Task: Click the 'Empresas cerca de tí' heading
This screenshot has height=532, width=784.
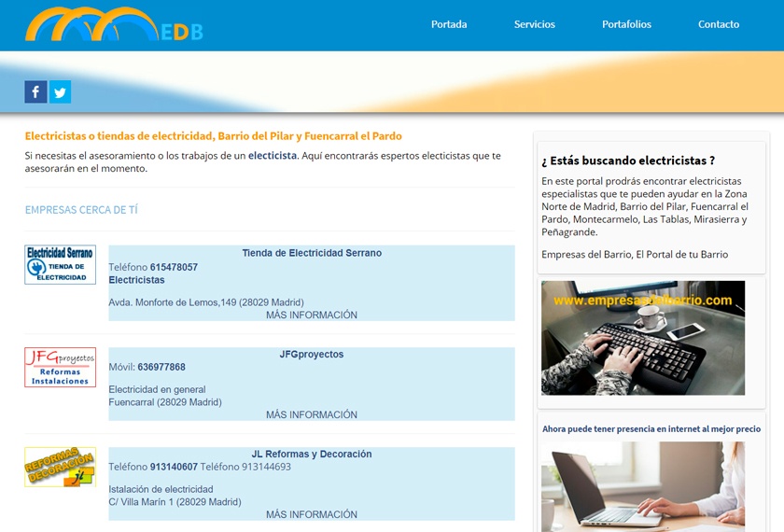Action: 81,210
